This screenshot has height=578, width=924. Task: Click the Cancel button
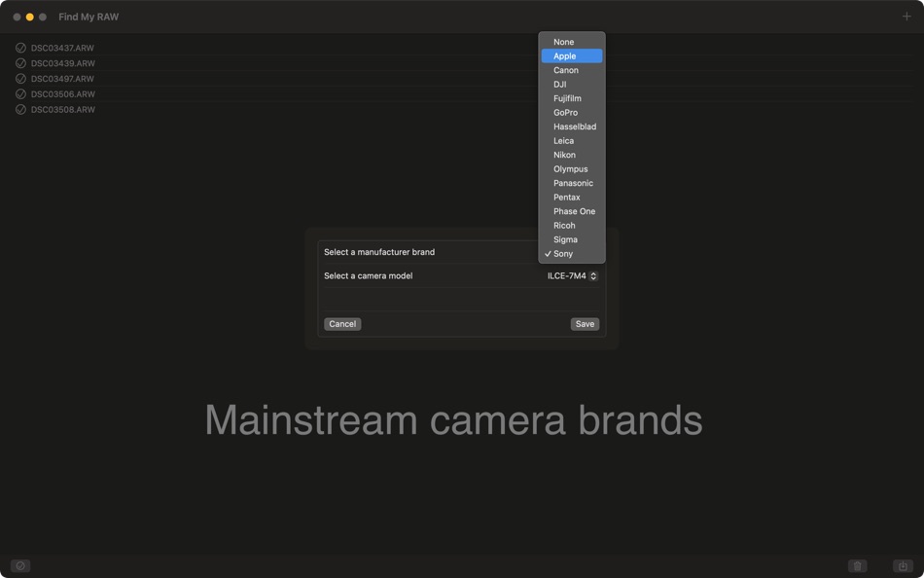coord(342,324)
